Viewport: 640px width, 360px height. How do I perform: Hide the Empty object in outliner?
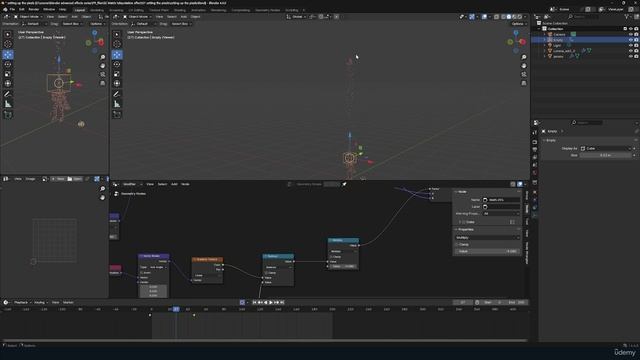(x=631, y=40)
